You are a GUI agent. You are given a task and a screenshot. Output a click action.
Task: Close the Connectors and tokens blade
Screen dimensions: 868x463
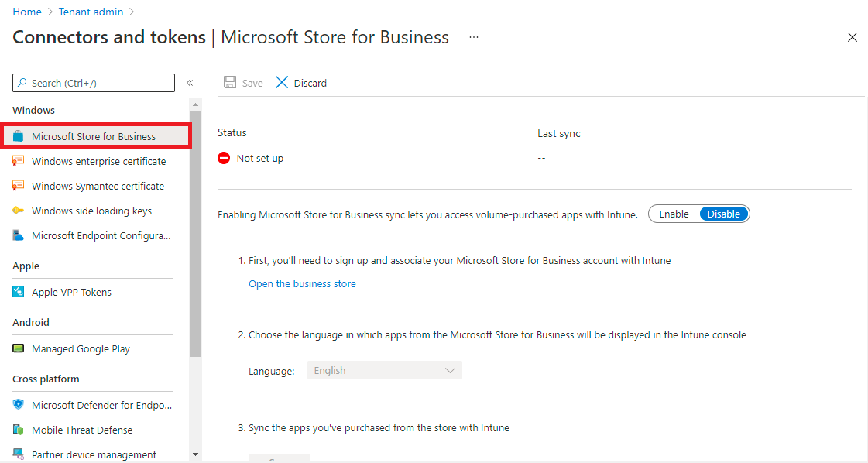click(x=852, y=37)
